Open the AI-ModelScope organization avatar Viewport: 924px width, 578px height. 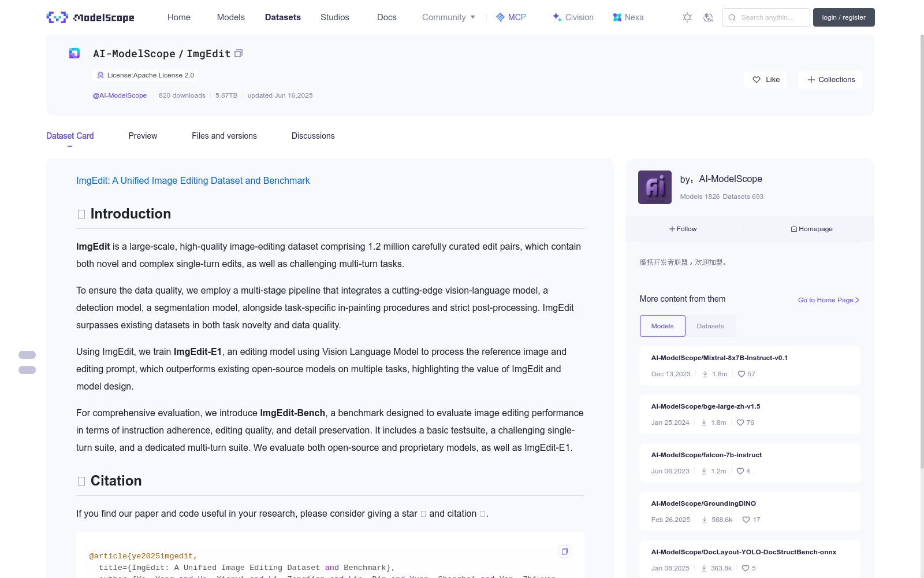tap(655, 187)
